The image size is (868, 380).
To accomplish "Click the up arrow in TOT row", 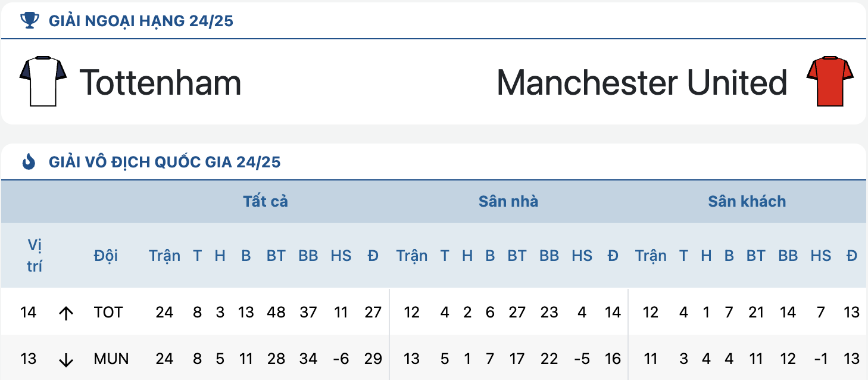I will (65, 313).
